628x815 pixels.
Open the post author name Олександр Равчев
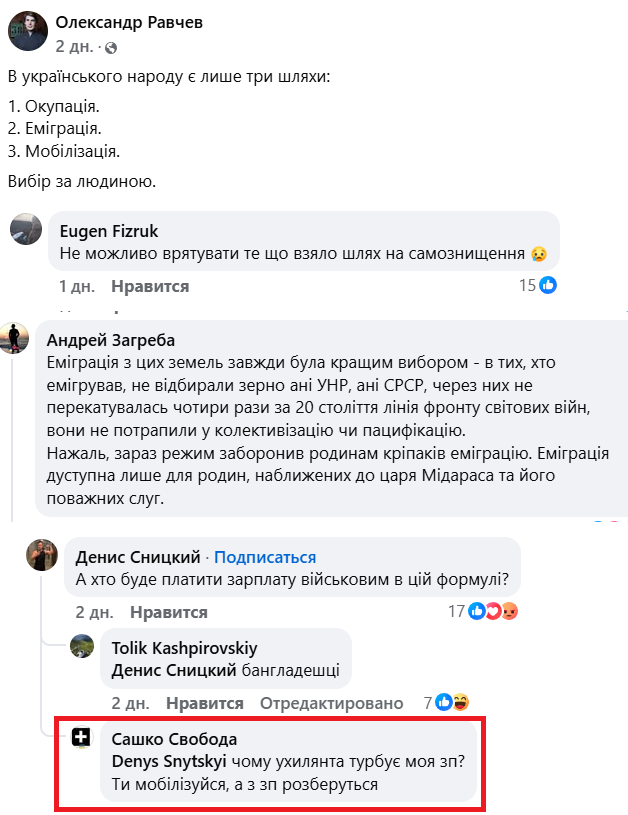(130, 22)
